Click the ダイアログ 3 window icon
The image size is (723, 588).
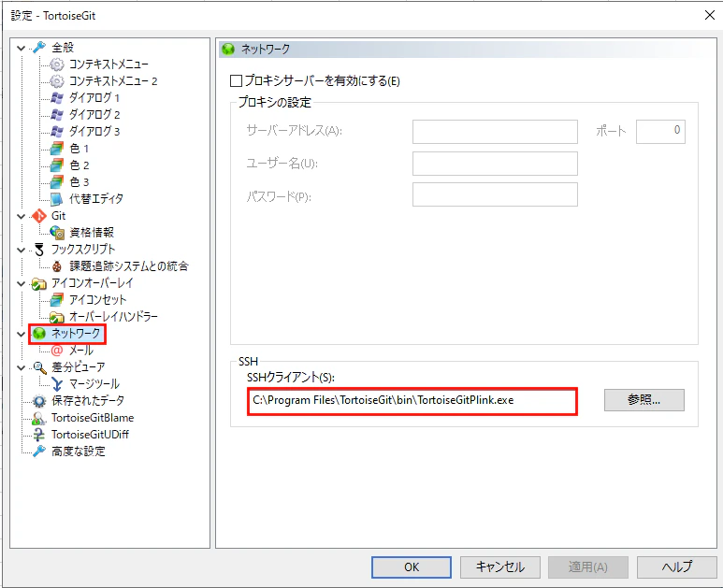[x=57, y=132]
